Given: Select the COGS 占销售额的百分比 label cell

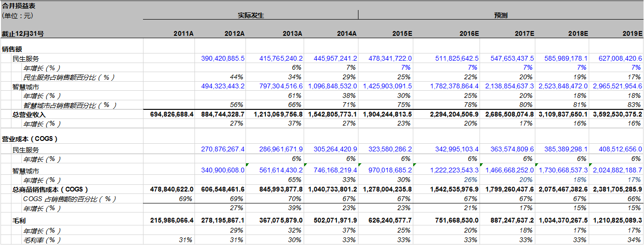Looking at the screenshot, I should [70, 199].
